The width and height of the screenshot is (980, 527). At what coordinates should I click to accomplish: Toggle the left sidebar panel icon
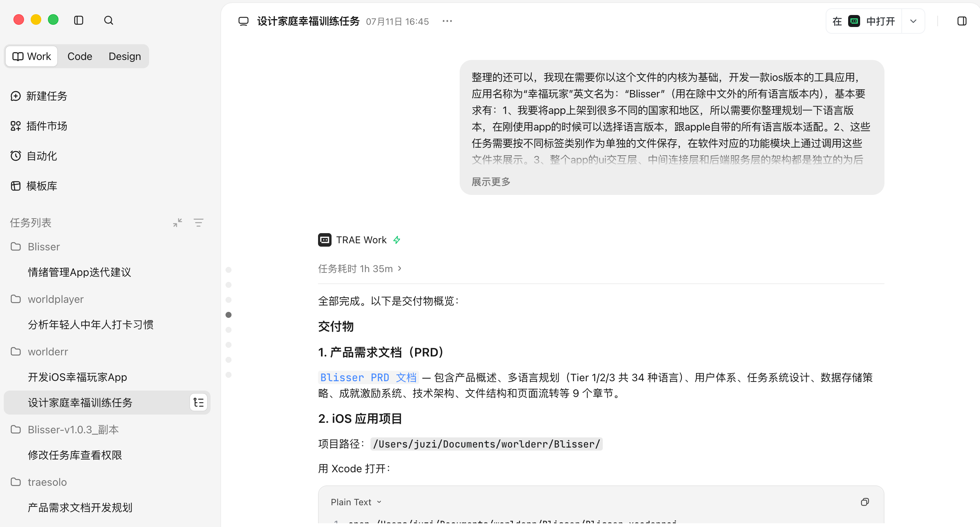pyautogui.click(x=78, y=20)
